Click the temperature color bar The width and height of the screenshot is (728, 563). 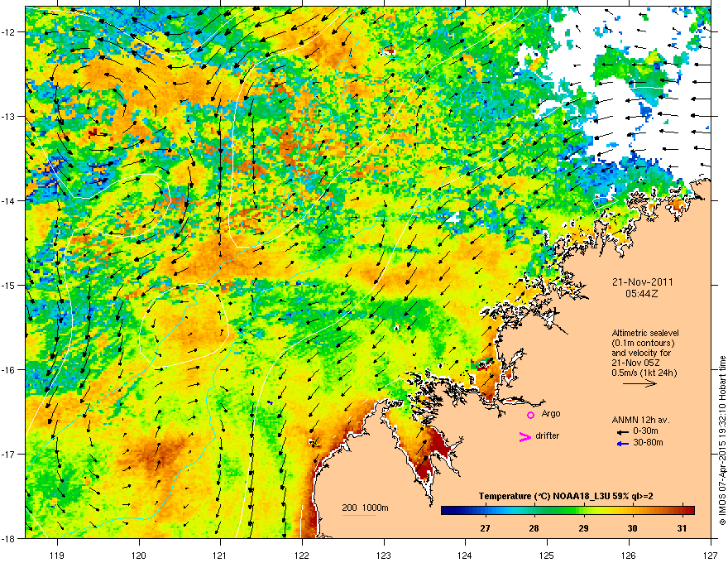pos(568,511)
